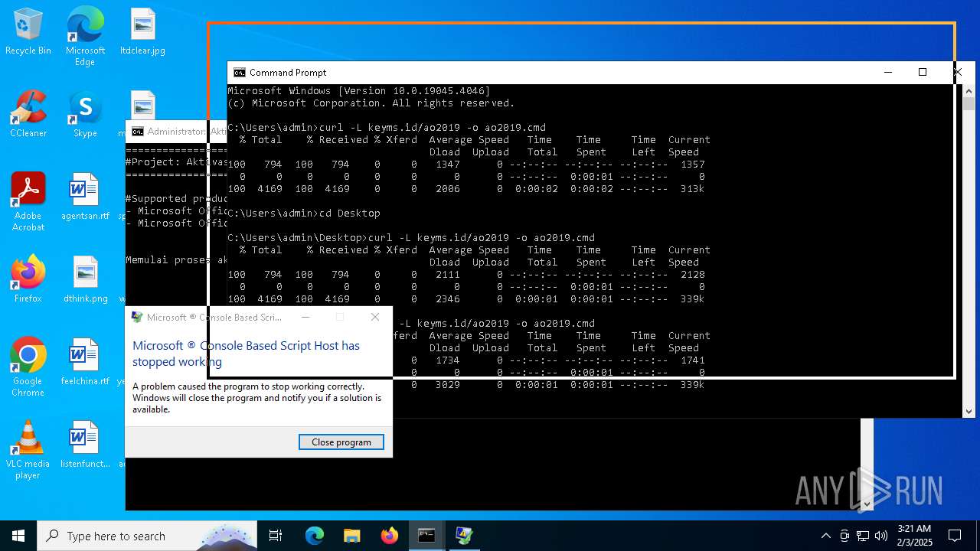Image resolution: width=980 pixels, height=551 pixels.
Task: Click Command Prompt scrollbar thumb
Action: [969, 103]
